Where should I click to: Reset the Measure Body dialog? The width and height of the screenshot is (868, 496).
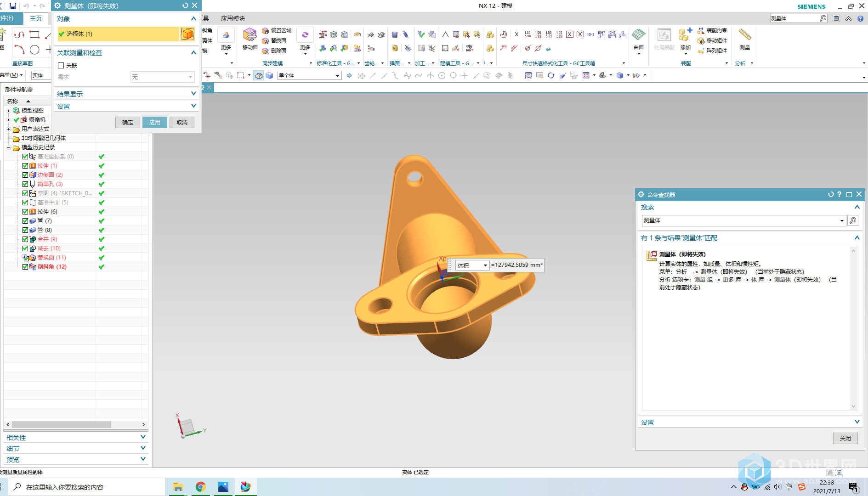pos(185,6)
